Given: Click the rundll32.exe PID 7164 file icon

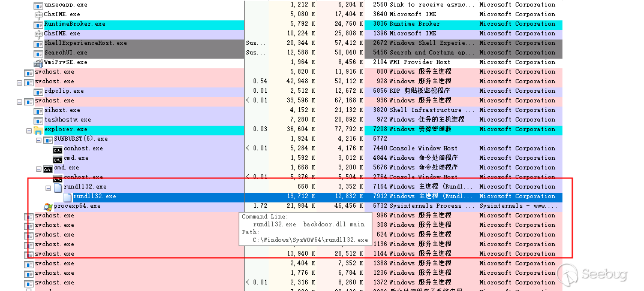Looking at the screenshot, I should pos(58,187).
